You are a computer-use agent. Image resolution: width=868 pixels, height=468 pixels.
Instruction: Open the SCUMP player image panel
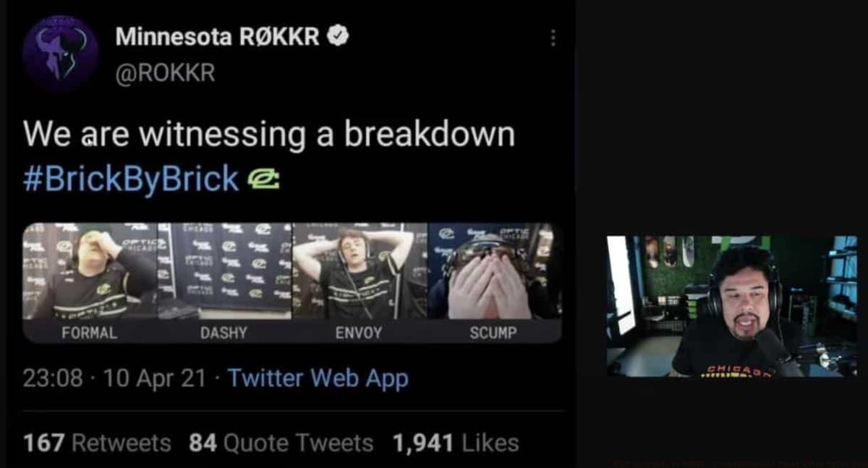pyautogui.click(x=495, y=271)
